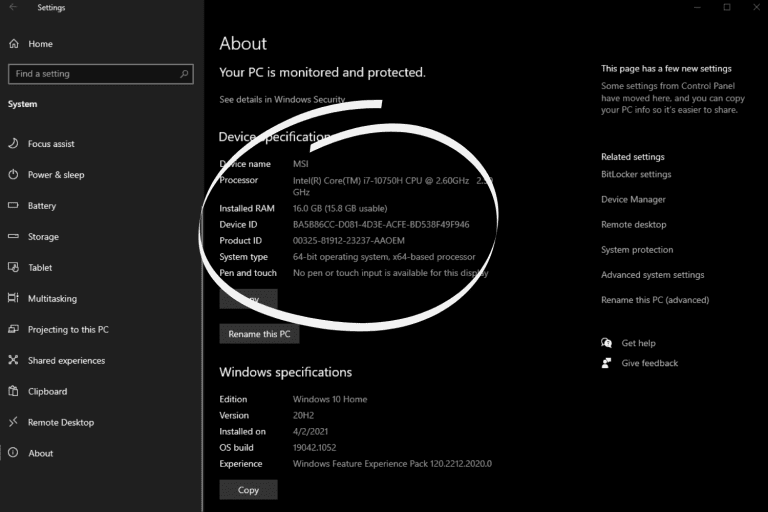Viewport: 768px width, 512px height.
Task: Open Remote Desktop sidebar entry
Action: pos(61,423)
